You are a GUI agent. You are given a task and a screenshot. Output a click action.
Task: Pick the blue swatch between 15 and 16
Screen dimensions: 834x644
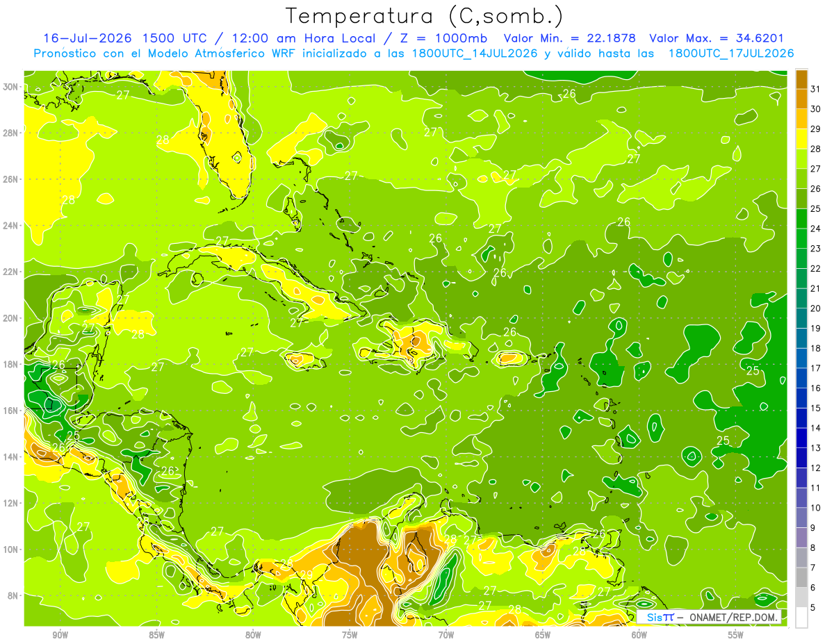[x=801, y=398]
